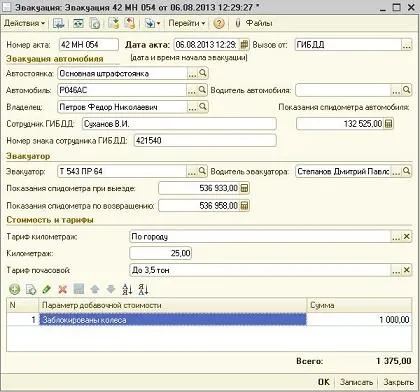
Task: Focus the Номер знака сотрудника ГИБДД field
Action: point(205,141)
